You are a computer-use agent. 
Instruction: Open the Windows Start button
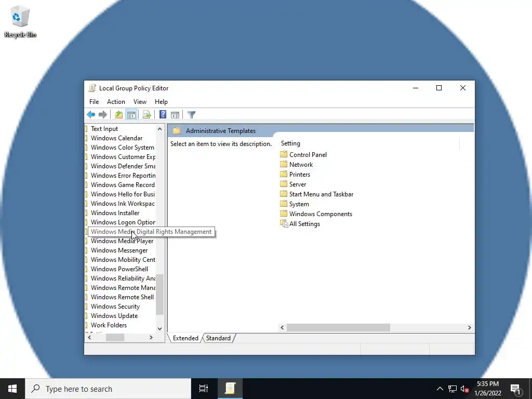click(x=12, y=389)
